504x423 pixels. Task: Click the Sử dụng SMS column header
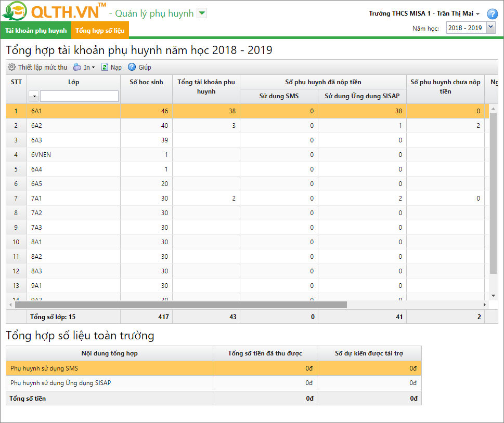[279, 96]
